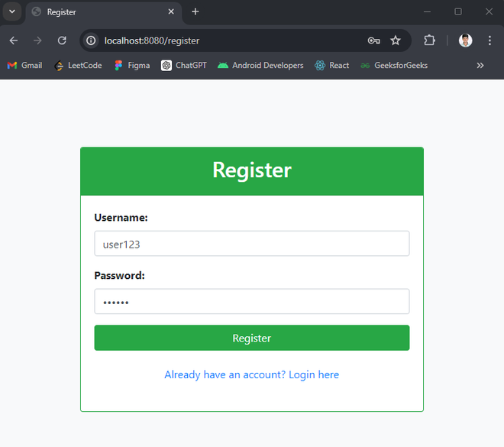Select the Register browser tab

[x=98, y=11]
